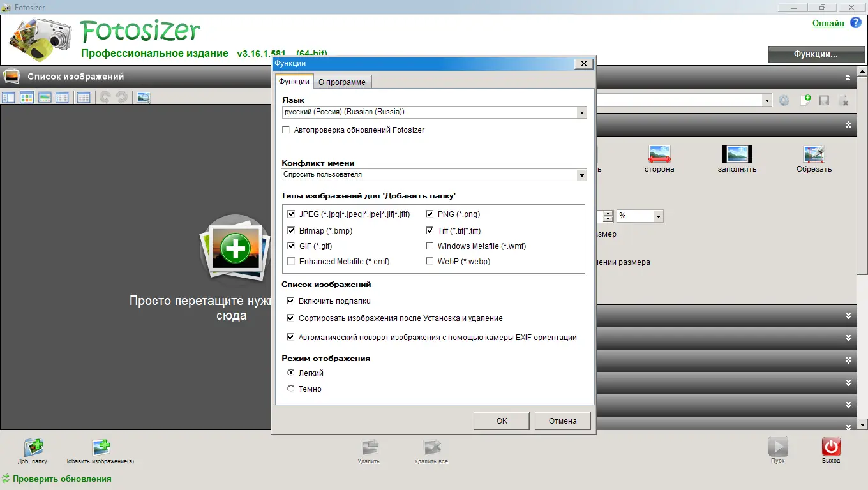Image resolution: width=868 pixels, height=490 pixels.
Task: Select the 'Легкий' display mode
Action: coord(291,373)
